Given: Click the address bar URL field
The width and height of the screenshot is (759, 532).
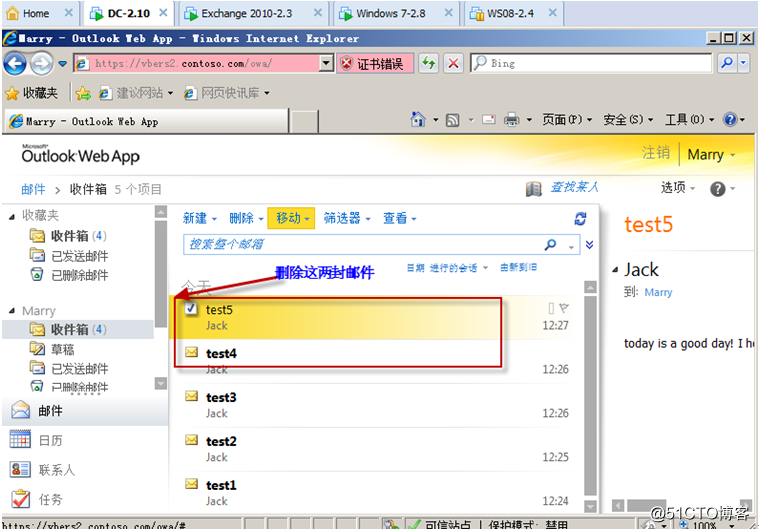Looking at the screenshot, I should click(198, 63).
